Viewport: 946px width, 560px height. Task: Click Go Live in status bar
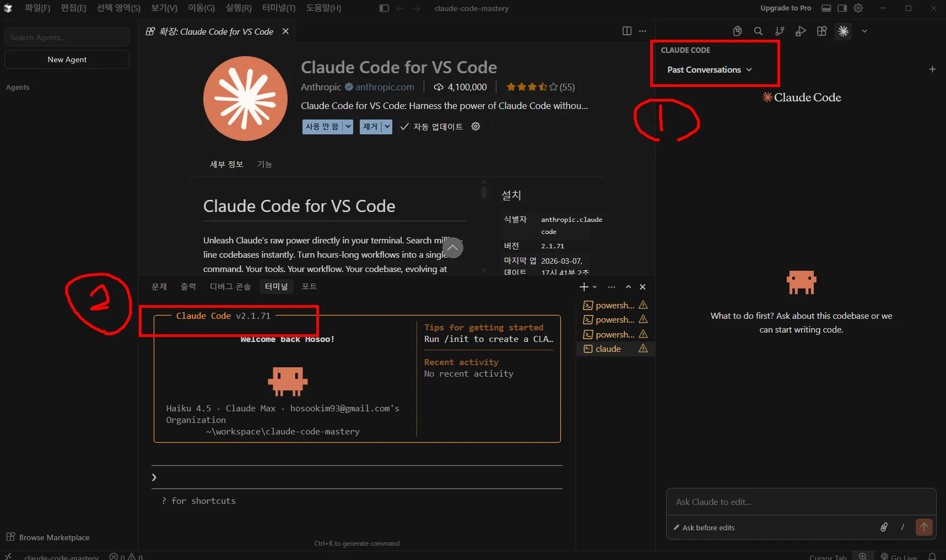[x=899, y=557]
